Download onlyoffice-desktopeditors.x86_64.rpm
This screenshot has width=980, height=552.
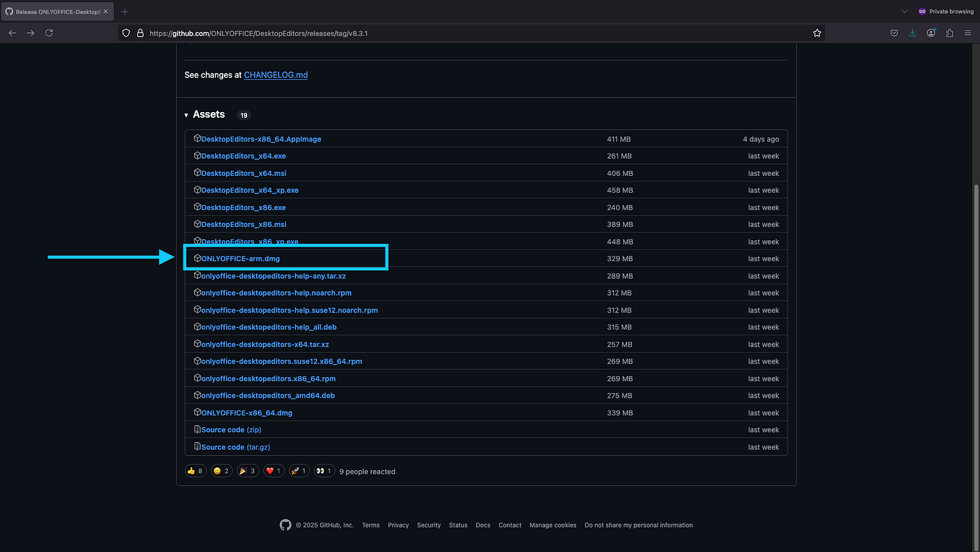point(269,379)
